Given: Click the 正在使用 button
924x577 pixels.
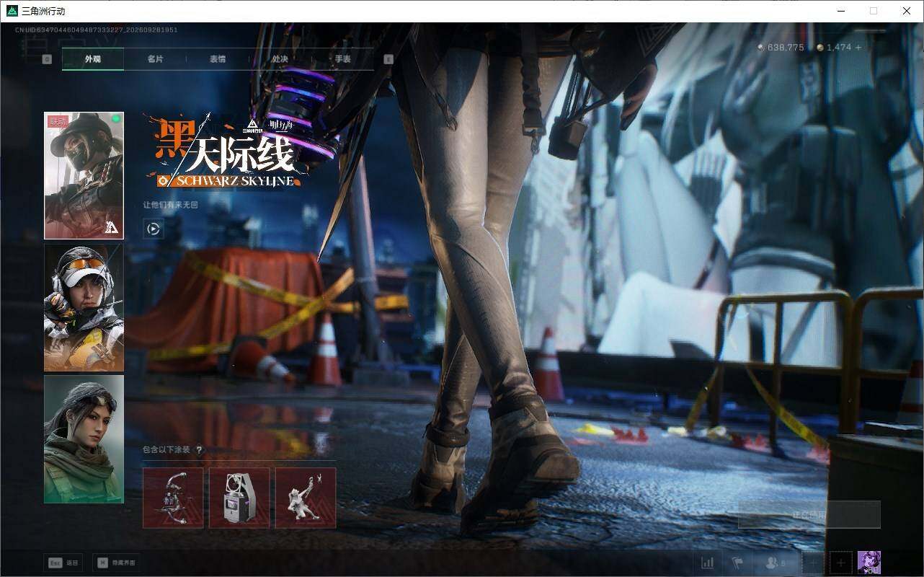Looking at the screenshot, I should pos(809,515).
